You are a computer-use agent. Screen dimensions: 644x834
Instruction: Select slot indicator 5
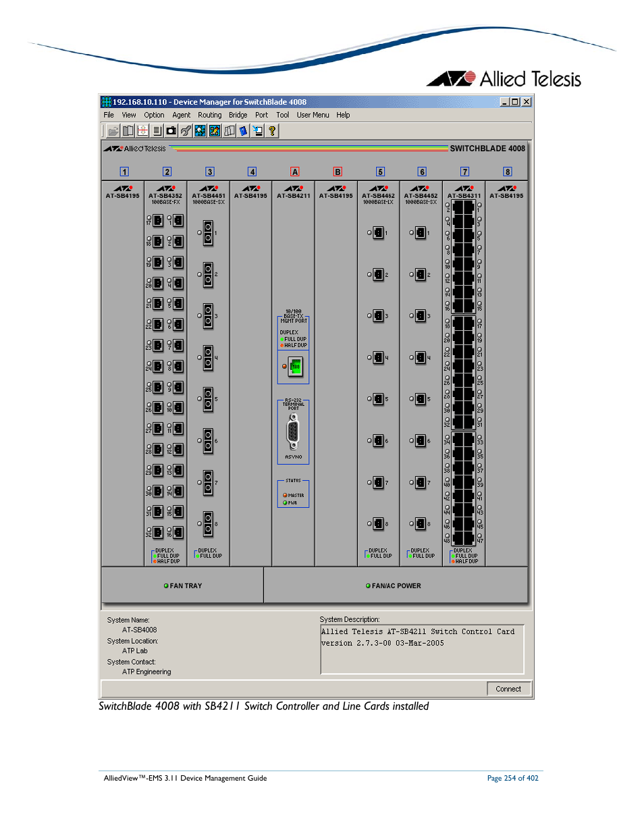[381, 172]
